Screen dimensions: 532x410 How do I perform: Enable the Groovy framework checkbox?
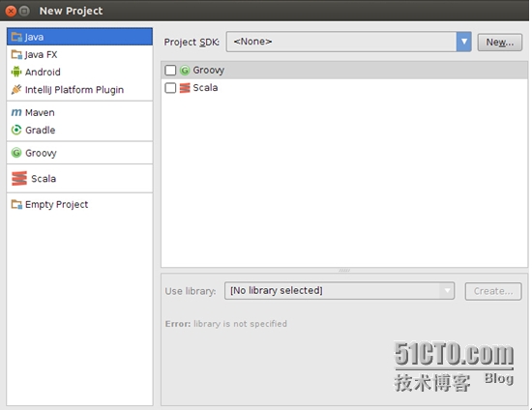click(170, 71)
